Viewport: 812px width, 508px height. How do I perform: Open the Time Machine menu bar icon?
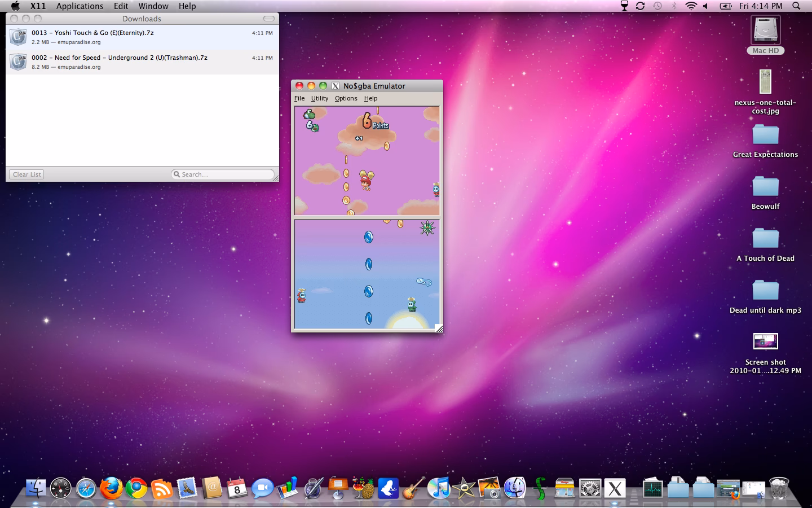pos(657,6)
